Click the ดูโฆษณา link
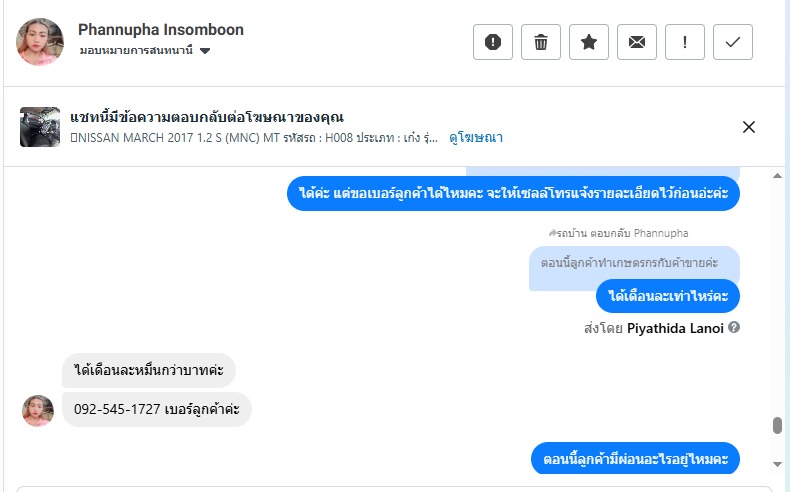 (476, 138)
